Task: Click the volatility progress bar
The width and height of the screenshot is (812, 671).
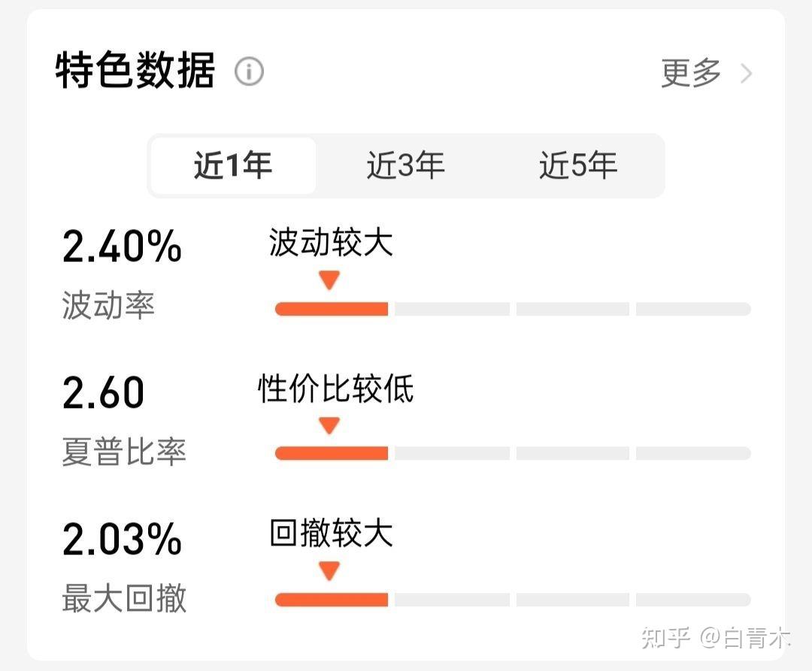Action: coord(511,308)
